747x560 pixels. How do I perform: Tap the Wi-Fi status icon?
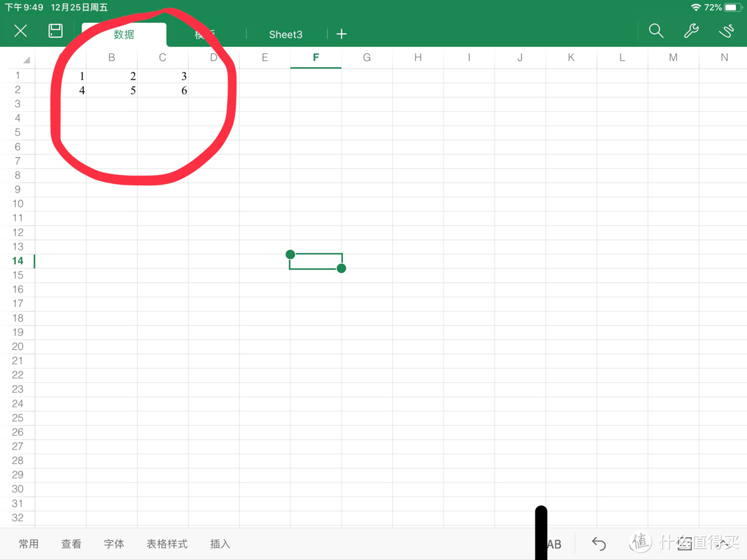(x=696, y=7)
